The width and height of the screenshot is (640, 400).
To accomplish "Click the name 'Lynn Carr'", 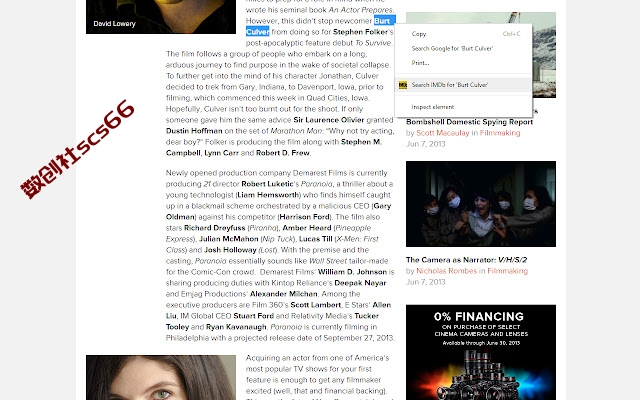I will pos(221,153).
